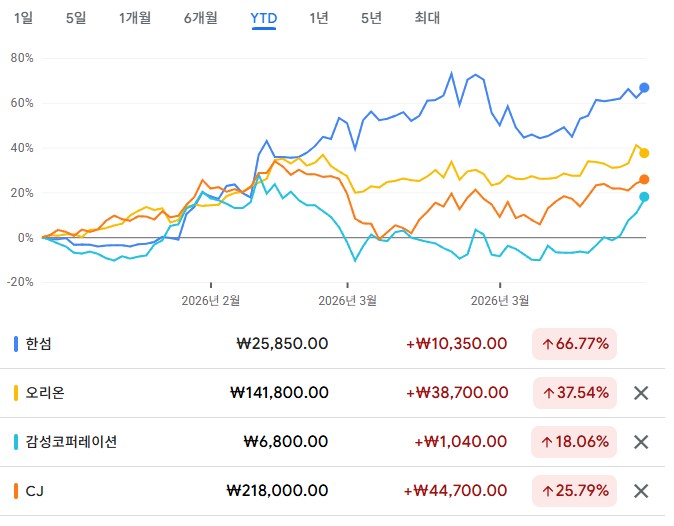The width and height of the screenshot is (674, 526).
Task: Click the 60% y-axis label
Action: 22,103
